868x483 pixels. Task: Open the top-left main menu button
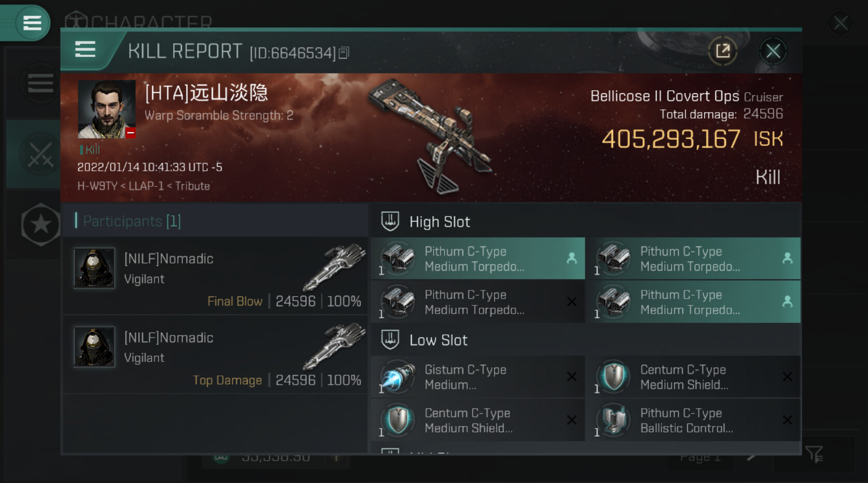(32, 22)
